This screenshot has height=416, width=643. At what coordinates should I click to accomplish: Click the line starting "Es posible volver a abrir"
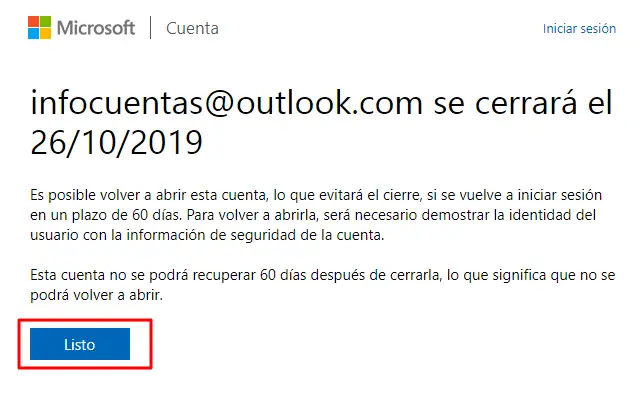click(316, 194)
